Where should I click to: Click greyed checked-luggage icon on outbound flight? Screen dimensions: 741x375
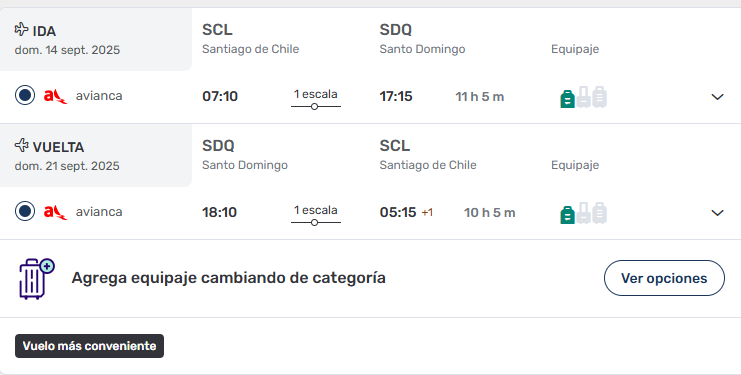click(x=599, y=97)
